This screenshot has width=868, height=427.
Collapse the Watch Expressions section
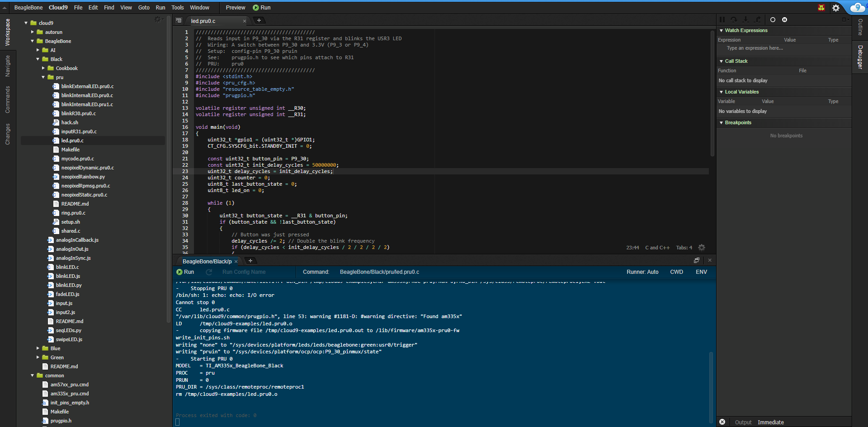[721, 31]
